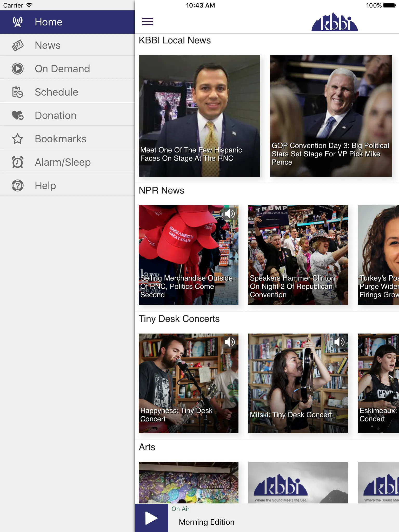Click the On Demand play-circle icon

point(18,69)
